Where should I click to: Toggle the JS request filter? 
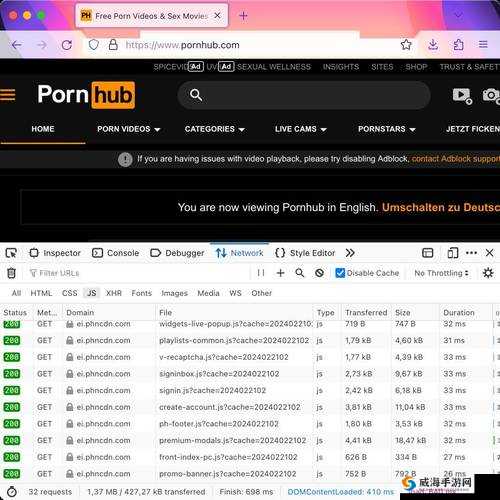click(92, 293)
